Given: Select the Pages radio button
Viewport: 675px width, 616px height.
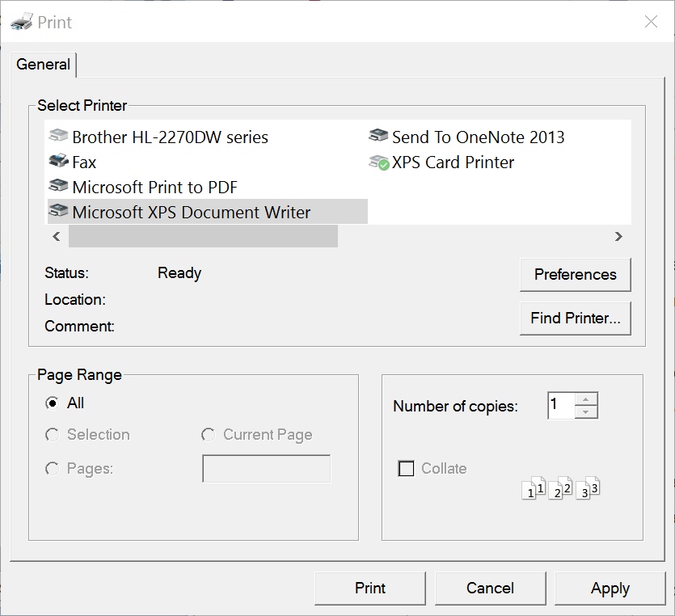Looking at the screenshot, I should point(52,469).
